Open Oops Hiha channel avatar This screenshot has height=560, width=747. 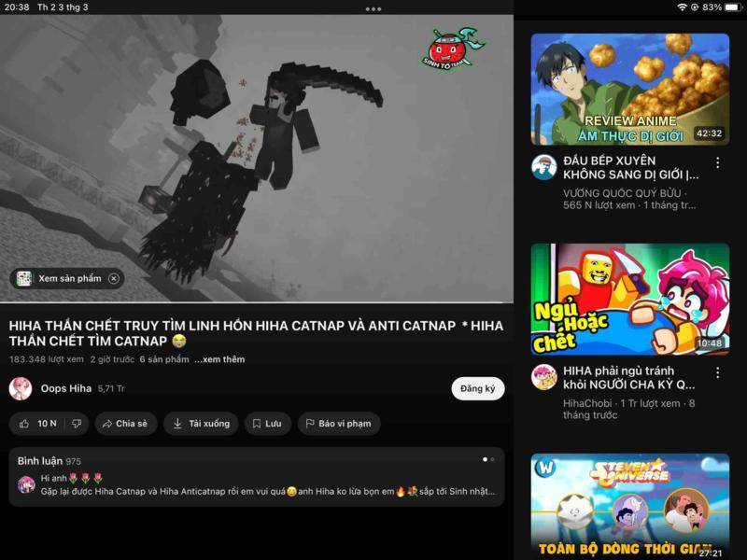pos(21,388)
